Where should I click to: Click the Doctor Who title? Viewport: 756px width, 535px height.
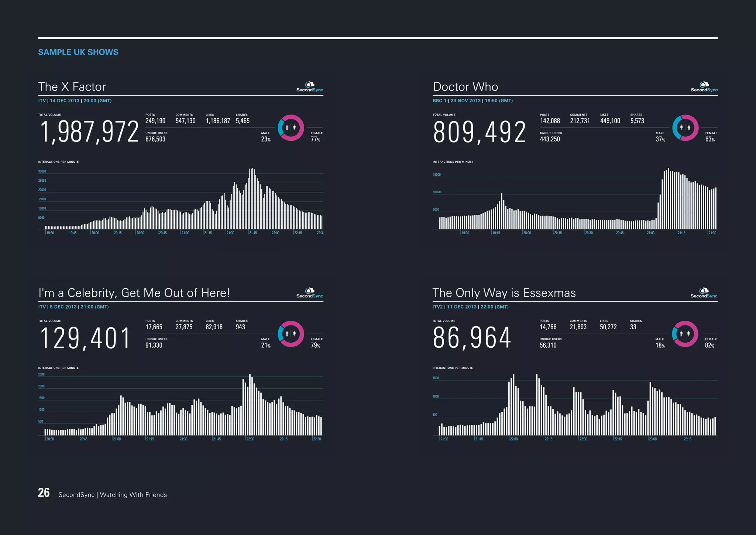(465, 87)
